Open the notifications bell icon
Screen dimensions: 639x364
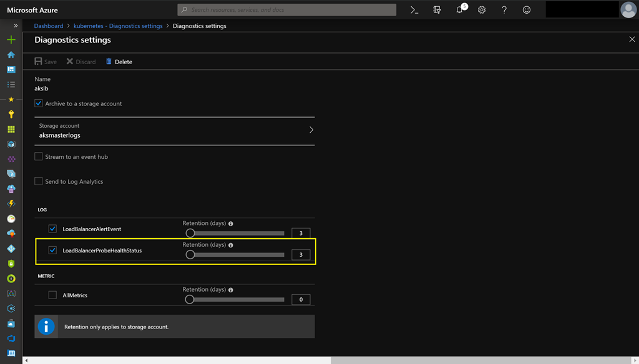point(460,10)
